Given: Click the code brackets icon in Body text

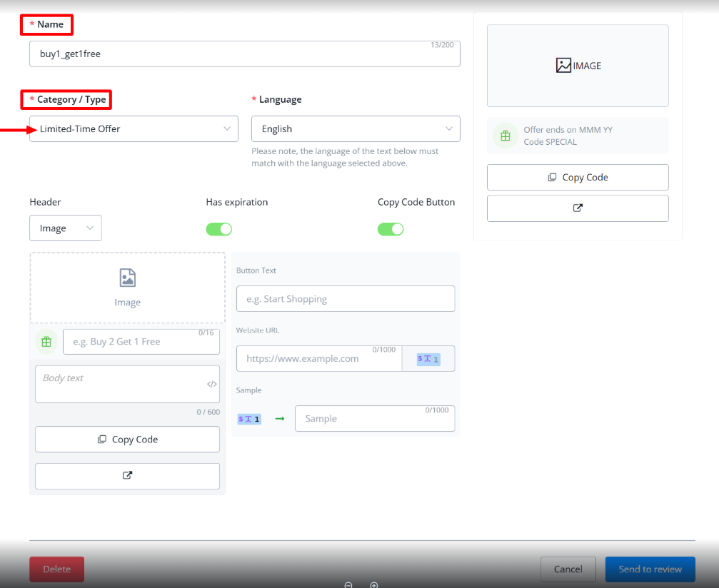Looking at the screenshot, I should [x=211, y=384].
